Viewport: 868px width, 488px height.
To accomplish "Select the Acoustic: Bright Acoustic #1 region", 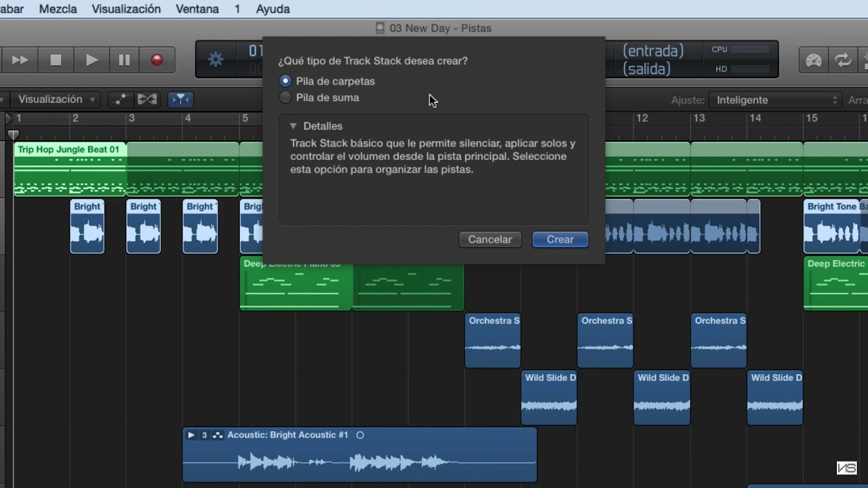I will pyautogui.click(x=360, y=455).
